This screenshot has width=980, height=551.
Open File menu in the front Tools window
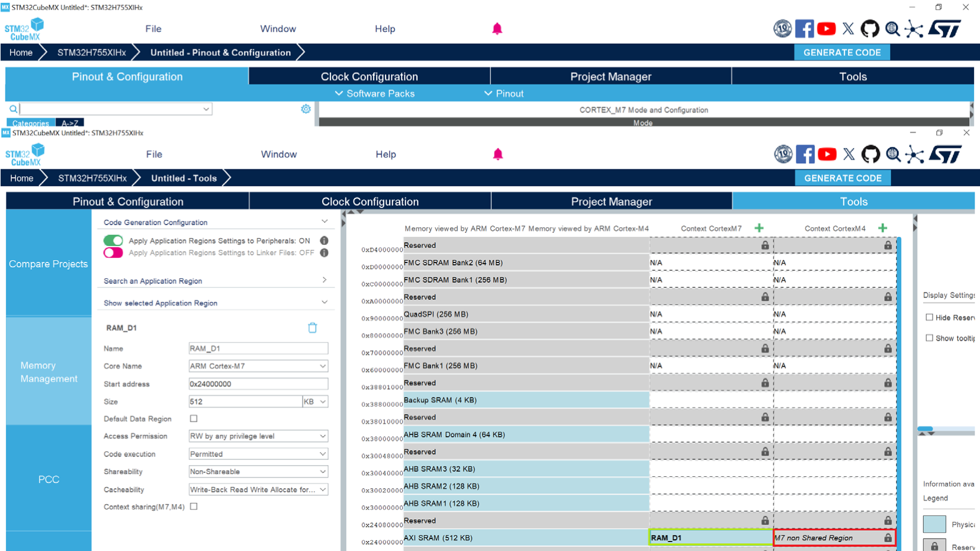pyautogui.click(x=154, y=155)
